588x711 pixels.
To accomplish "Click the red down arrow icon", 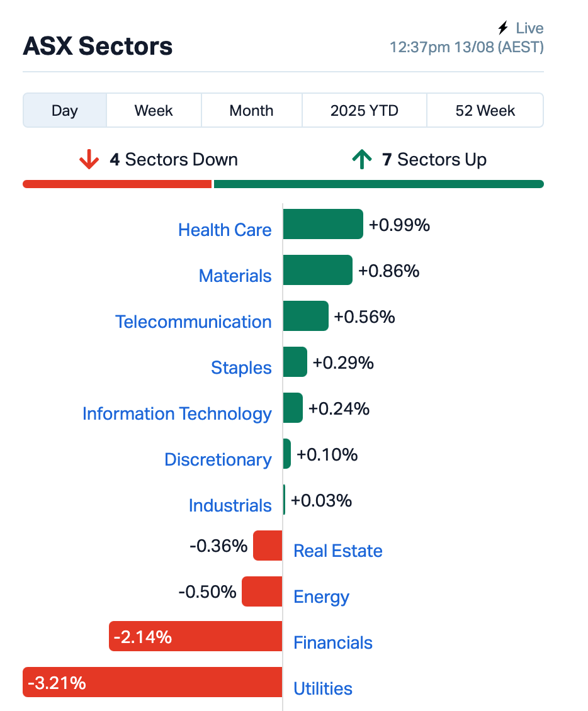I will coord(89,160).
